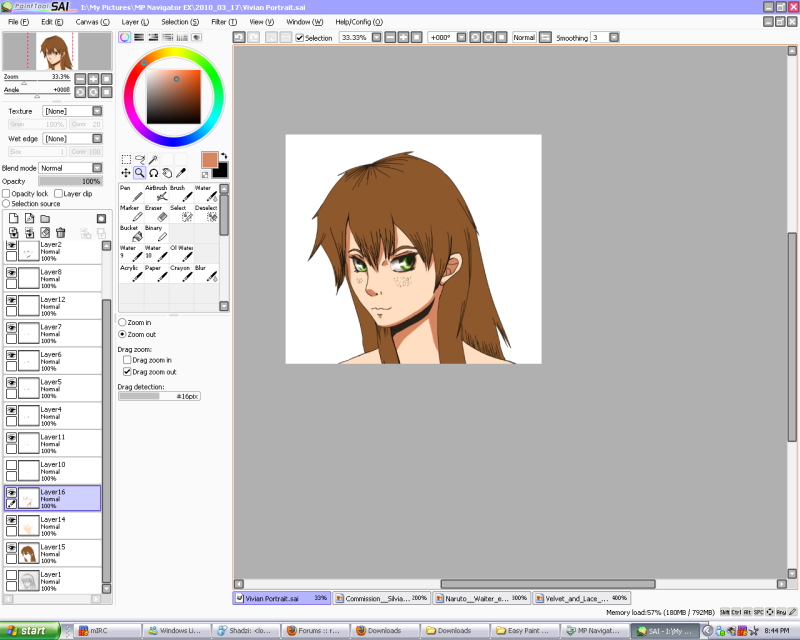Click the foreground color swatch
Viewport: 800px width, 640px height.
pos(209,160)
